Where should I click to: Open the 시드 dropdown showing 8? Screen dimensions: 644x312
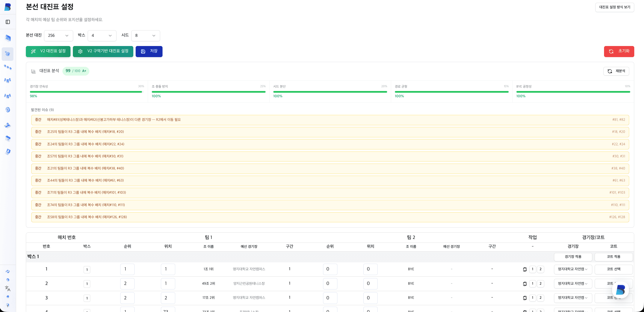tap(145, 36)
